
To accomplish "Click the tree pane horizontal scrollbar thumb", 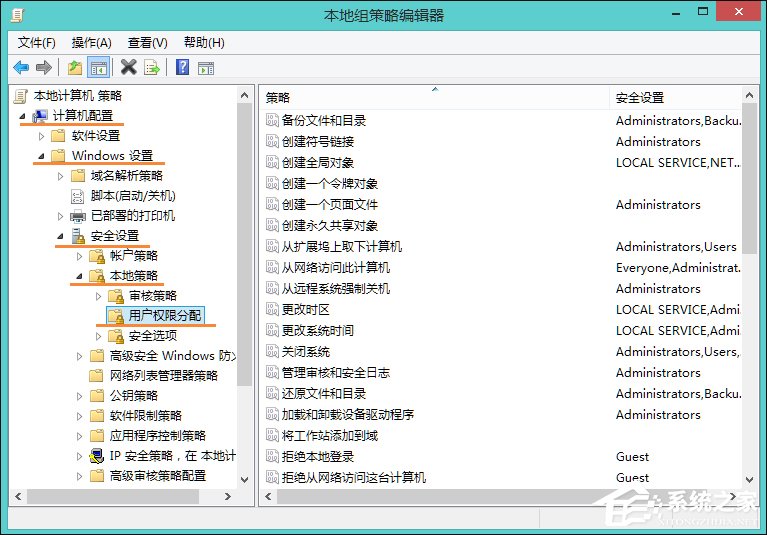I will tap(113, 496).
